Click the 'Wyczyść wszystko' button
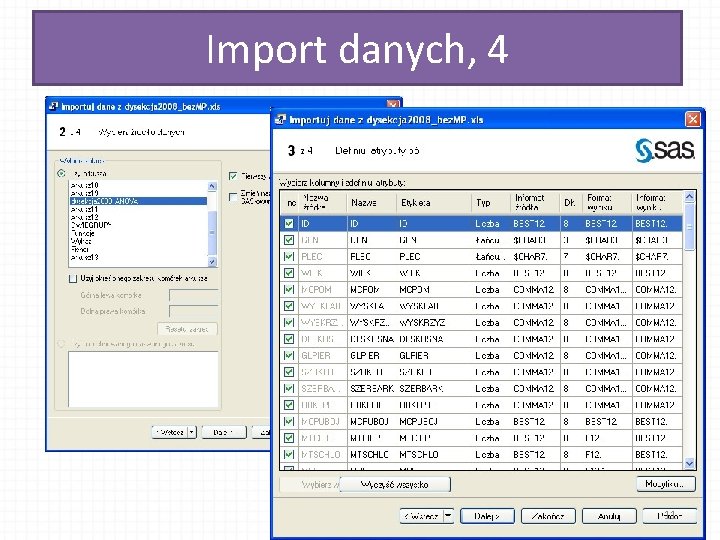Screen dimensions: 720x540 (395, 484)
